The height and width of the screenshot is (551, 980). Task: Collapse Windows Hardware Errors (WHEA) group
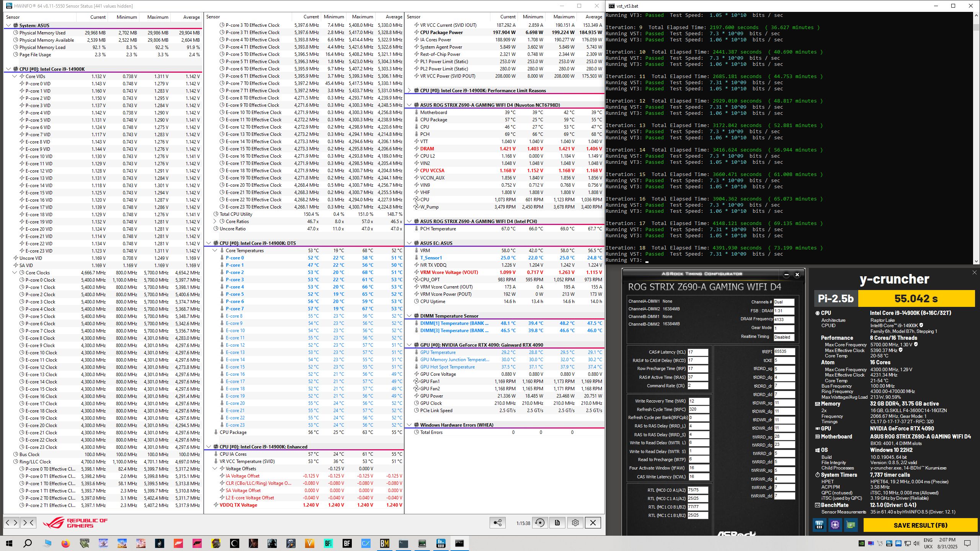[x=409, y=425]
